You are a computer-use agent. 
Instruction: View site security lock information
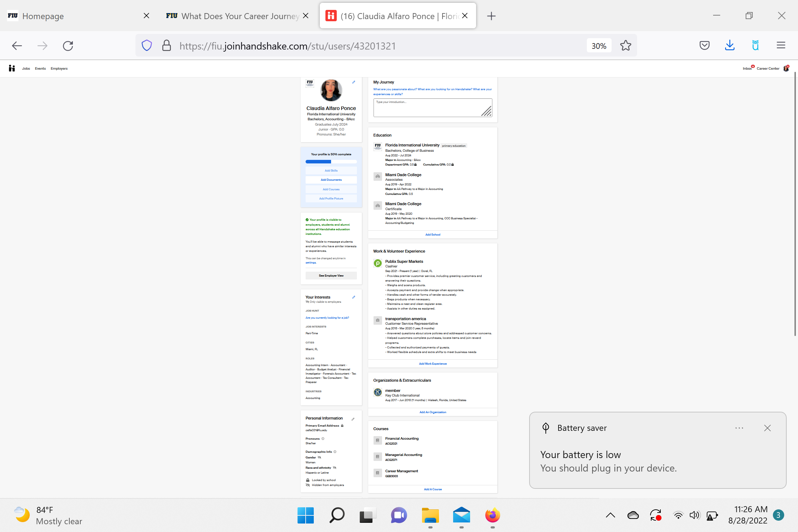point(167,46)
